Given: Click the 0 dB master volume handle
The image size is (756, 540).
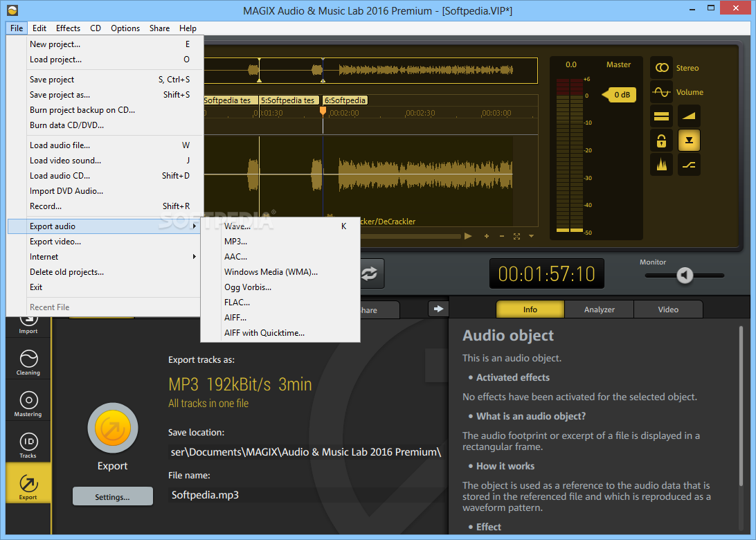Looking at the screenshot, I should [x=619, y=95].
